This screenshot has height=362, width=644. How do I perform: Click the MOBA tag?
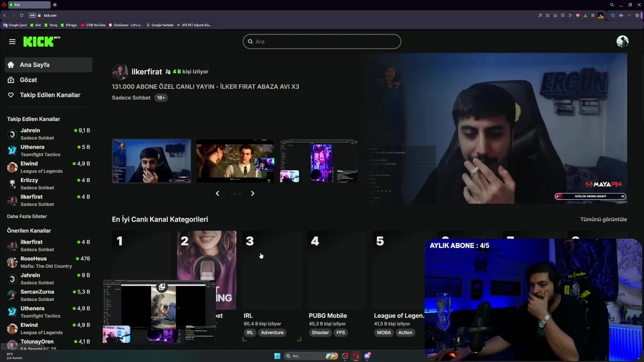click(x=384, y=332)
